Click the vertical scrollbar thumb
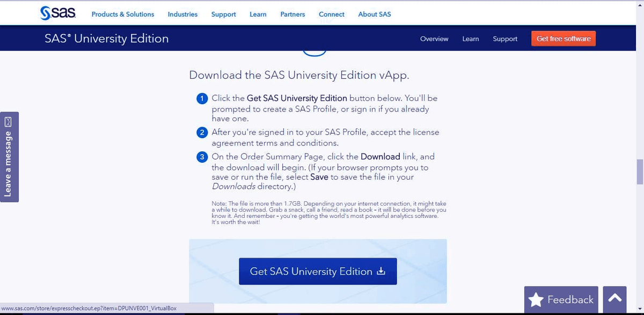The image size is (644, 315). coord(639,172)
